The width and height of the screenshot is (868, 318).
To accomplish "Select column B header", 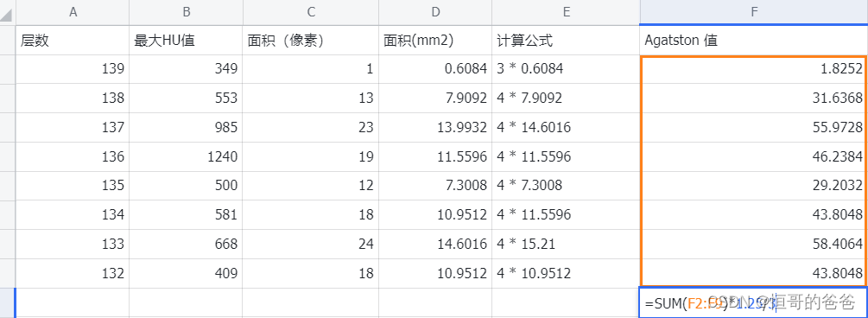I will tap(186, 12).
